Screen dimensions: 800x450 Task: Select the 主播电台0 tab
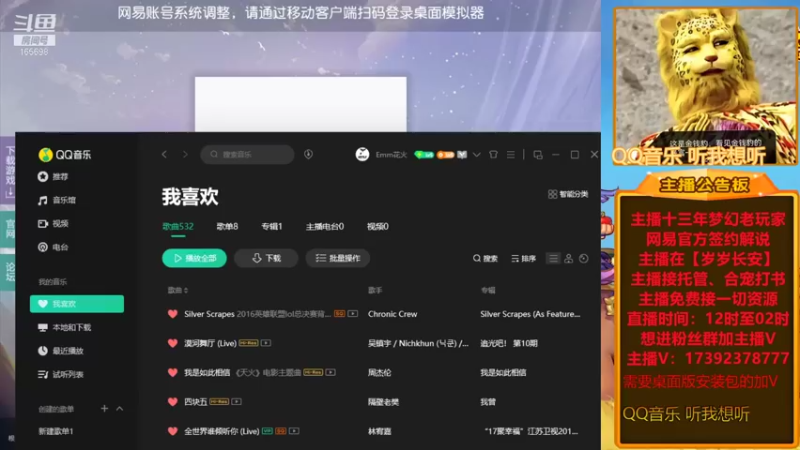click(x=324, y=227)
